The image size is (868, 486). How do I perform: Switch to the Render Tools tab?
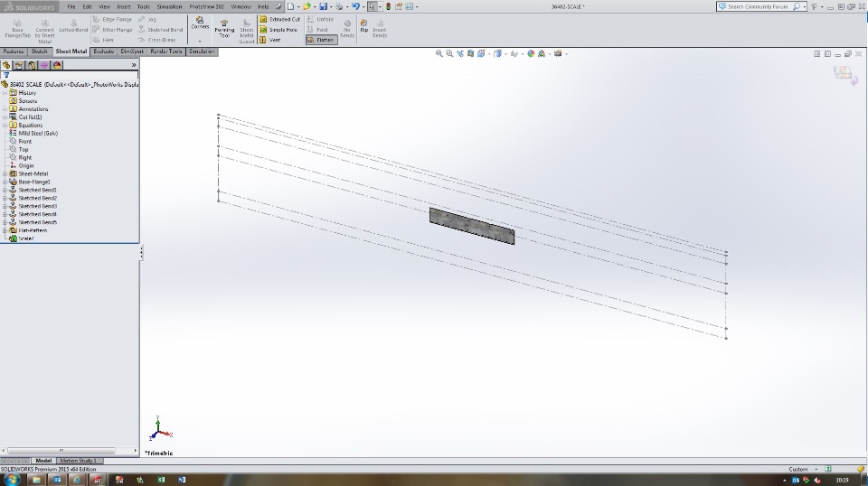click(166, 51)
